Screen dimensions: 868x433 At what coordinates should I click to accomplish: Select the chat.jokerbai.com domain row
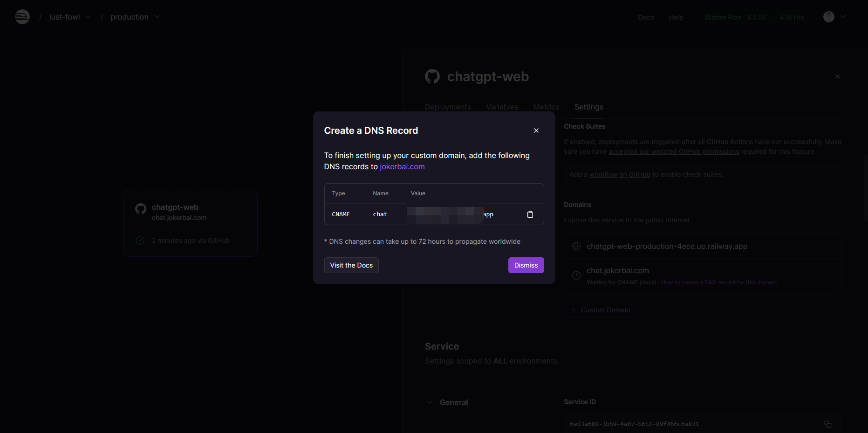coord(703,276)
